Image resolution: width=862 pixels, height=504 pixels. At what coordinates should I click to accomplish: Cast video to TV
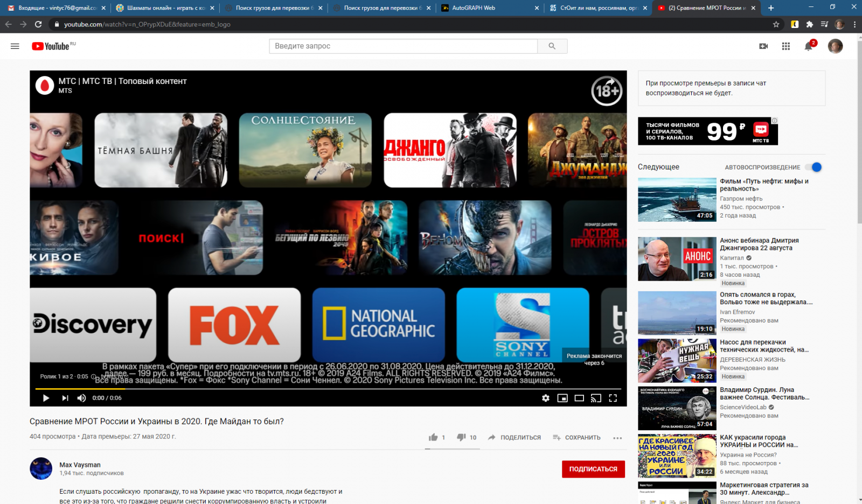click(596, 398)
